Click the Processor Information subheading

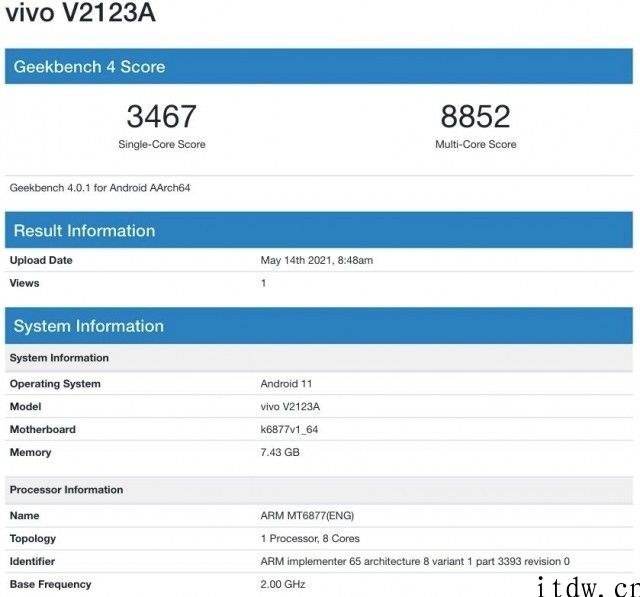click(x=66, y=490)
